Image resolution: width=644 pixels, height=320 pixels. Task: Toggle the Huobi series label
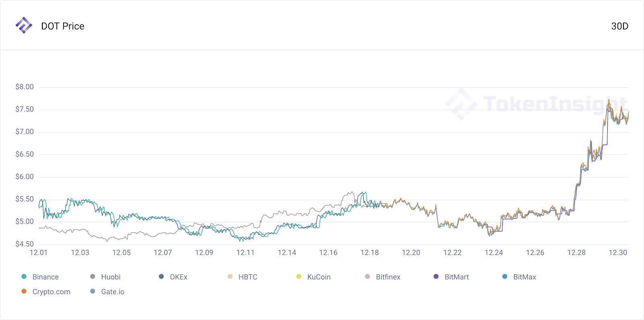point(111,277)
